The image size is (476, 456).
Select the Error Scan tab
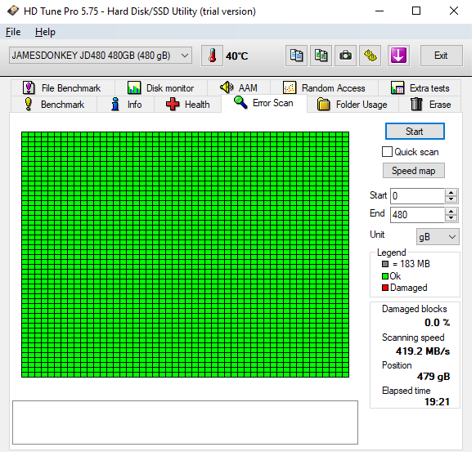point(264,103)
